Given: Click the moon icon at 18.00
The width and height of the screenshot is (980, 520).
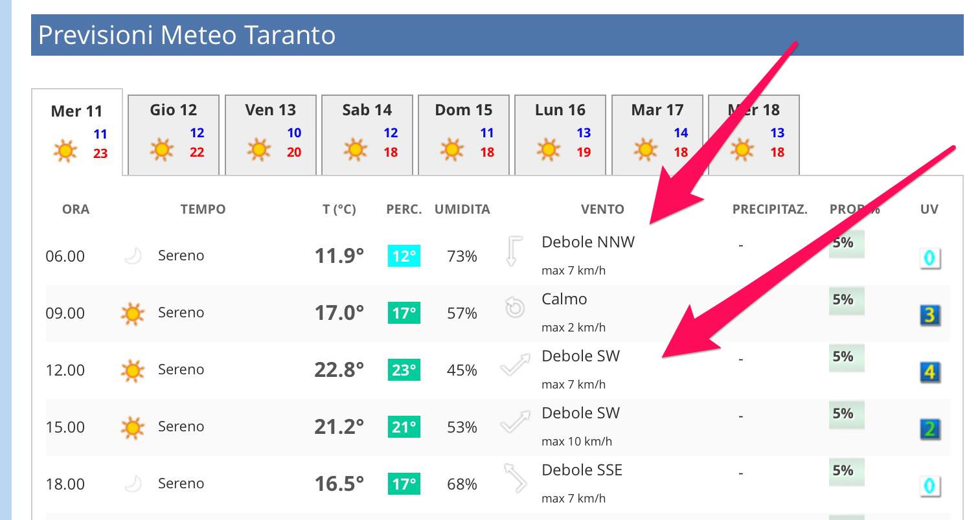Looking at the screenshot, I should pyautogui.click(x=133, y=484).
